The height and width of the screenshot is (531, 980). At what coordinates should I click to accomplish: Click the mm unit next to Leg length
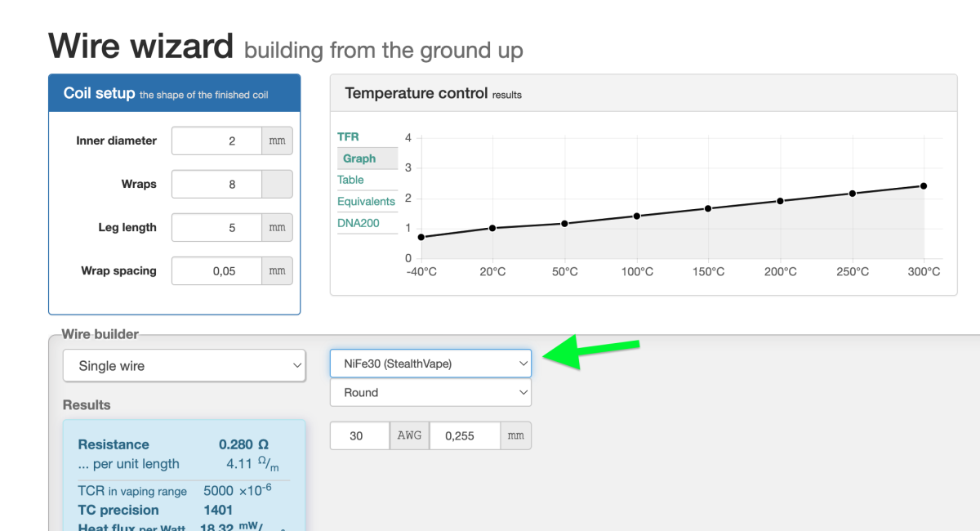(x=278, y=227)
